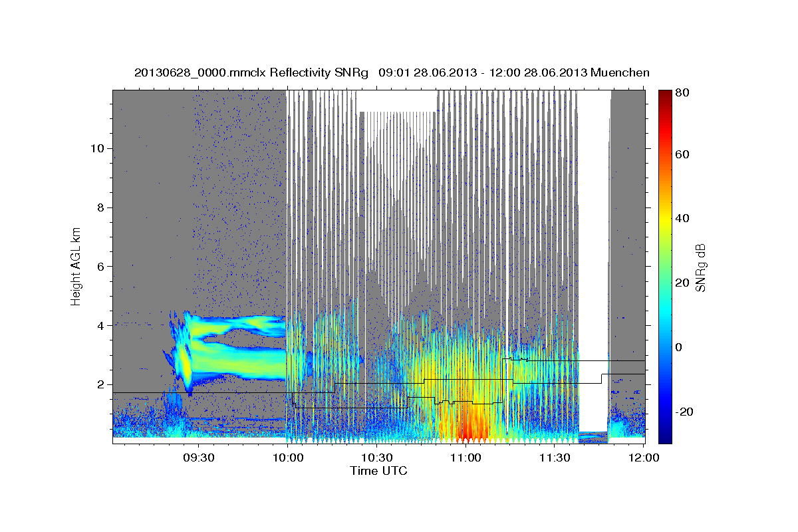Click the colorbar value 40

(x=682, y=218)
